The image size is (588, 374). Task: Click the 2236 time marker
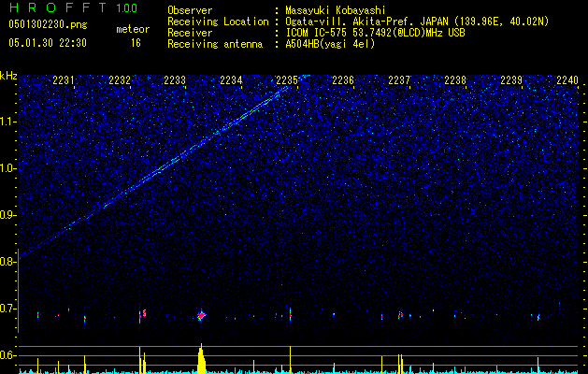click(343, 80)
